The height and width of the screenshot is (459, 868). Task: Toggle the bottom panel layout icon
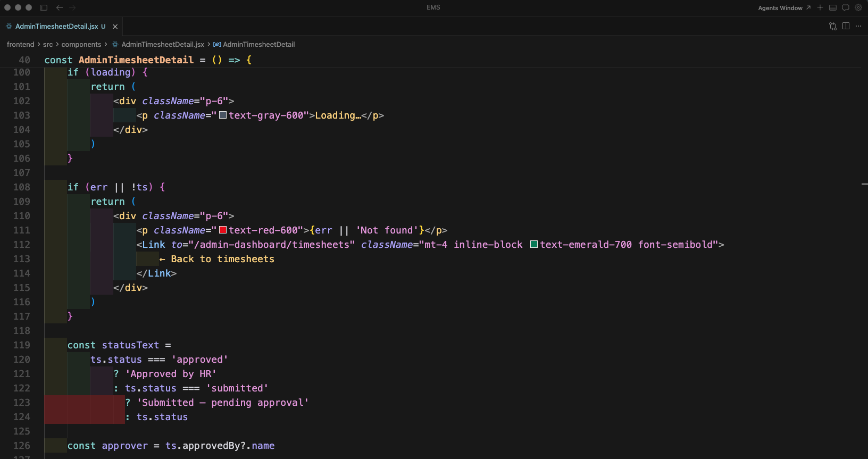point(833,7)
